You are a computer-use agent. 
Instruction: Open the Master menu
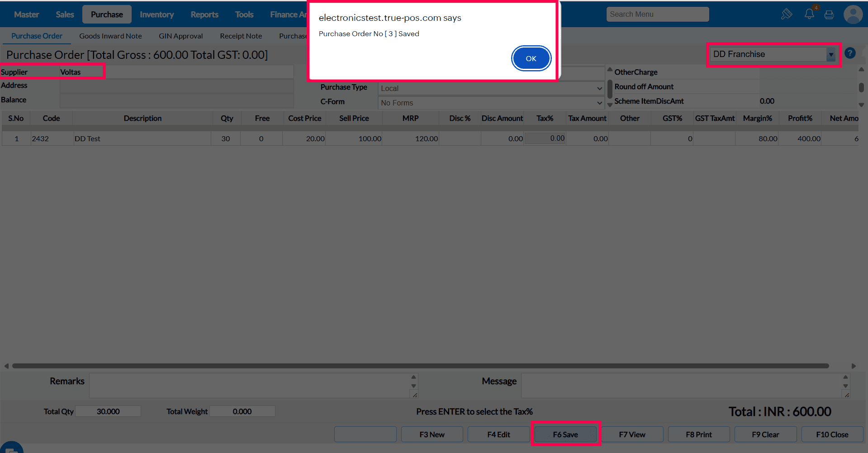pyautogui.click(x=27, y=14)
